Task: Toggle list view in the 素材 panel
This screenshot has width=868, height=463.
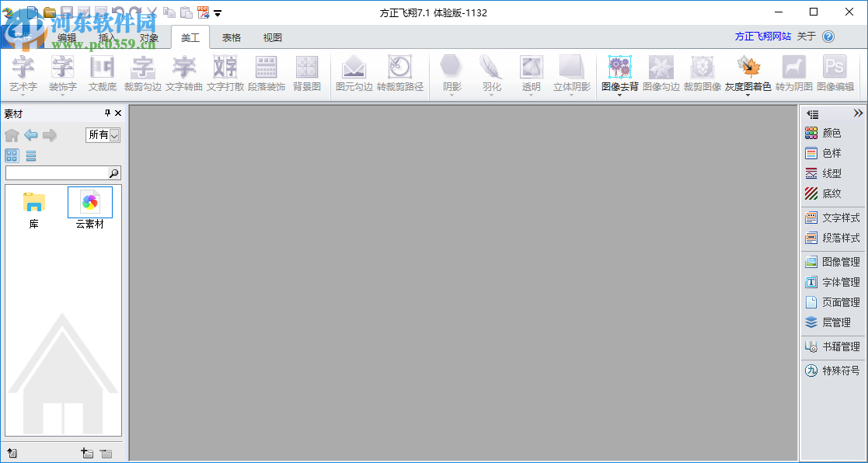Action: click(x=30, y=155)
